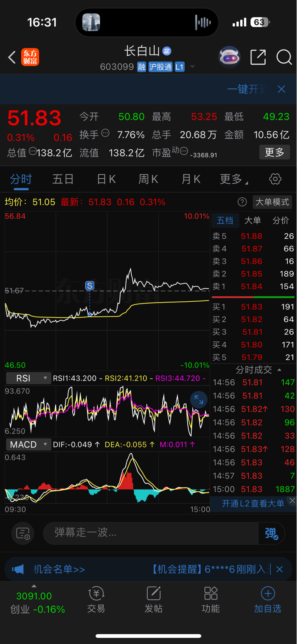
Task: Close the 机会提醒 notice bar
Action: click(280, 569)
